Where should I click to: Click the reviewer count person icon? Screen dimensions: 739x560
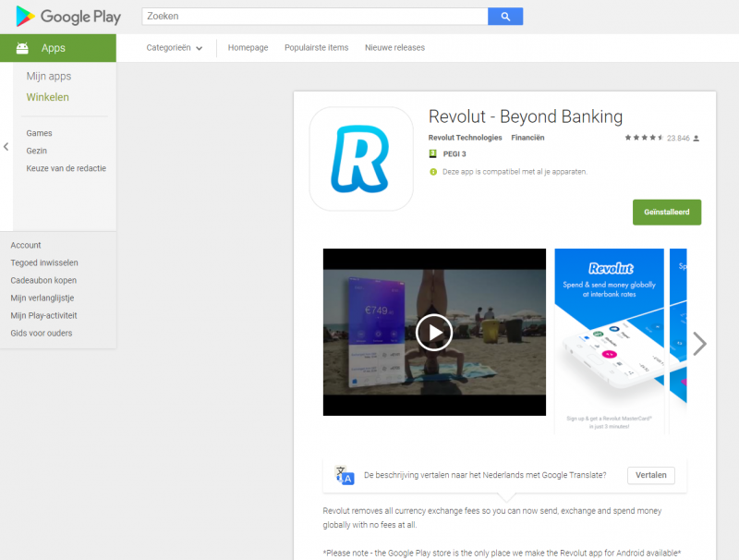tap(697, 138)
